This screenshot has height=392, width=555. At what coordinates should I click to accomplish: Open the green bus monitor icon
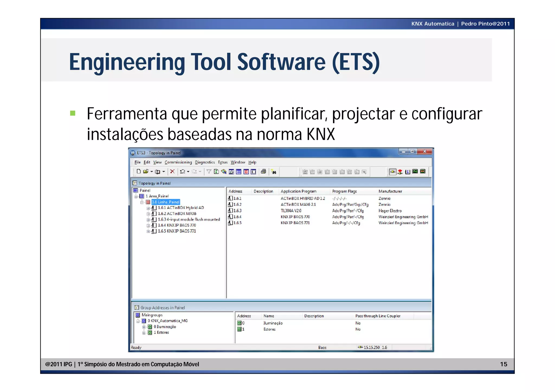point(415,171)
